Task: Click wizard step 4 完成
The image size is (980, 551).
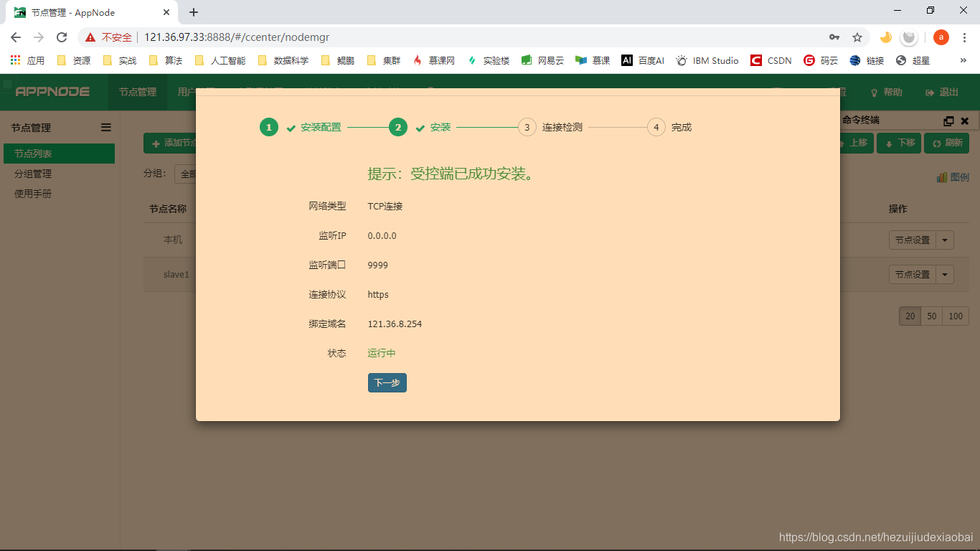Action: tap(669, 127)
